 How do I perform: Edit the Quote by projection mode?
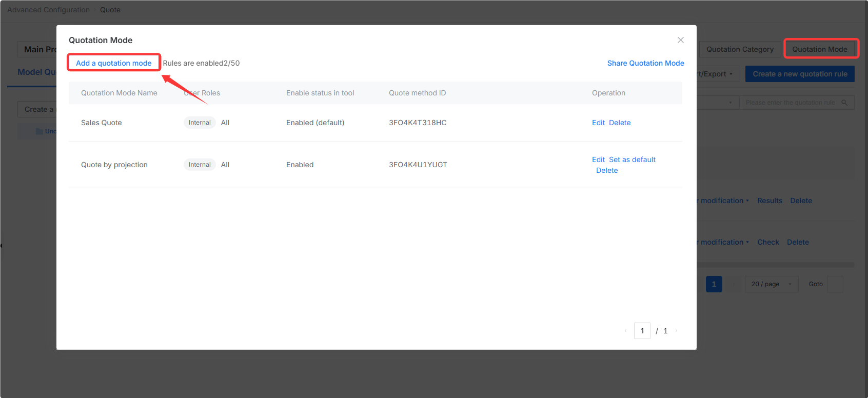pyautogui.click(x=598, y=160)
